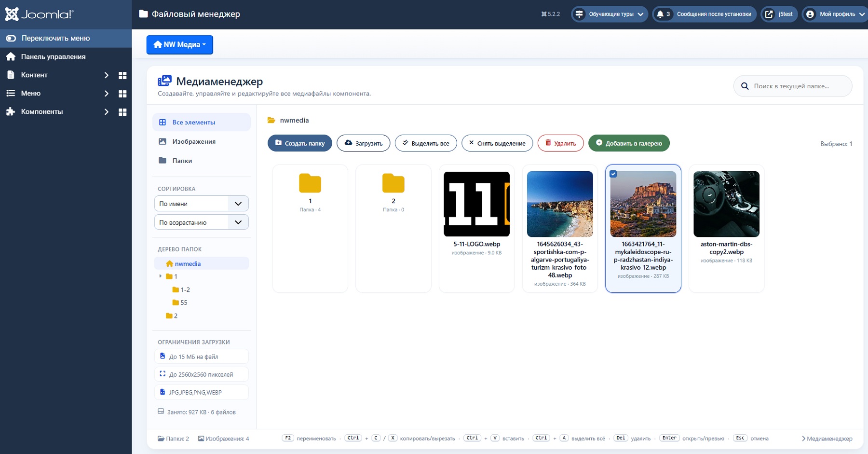Viewport: 868px width, 454px height.
Task: Open Обучающие туры dropdown
Action: point(610,14)
